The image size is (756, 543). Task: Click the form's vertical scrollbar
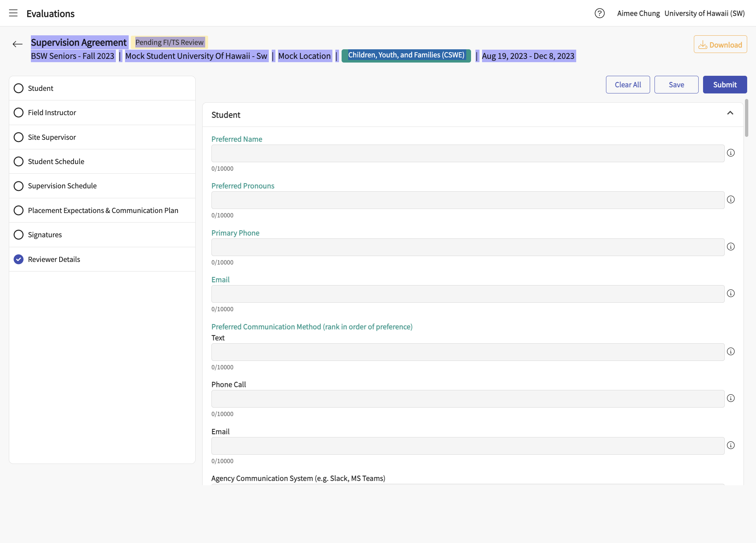[x=746, y=118]
